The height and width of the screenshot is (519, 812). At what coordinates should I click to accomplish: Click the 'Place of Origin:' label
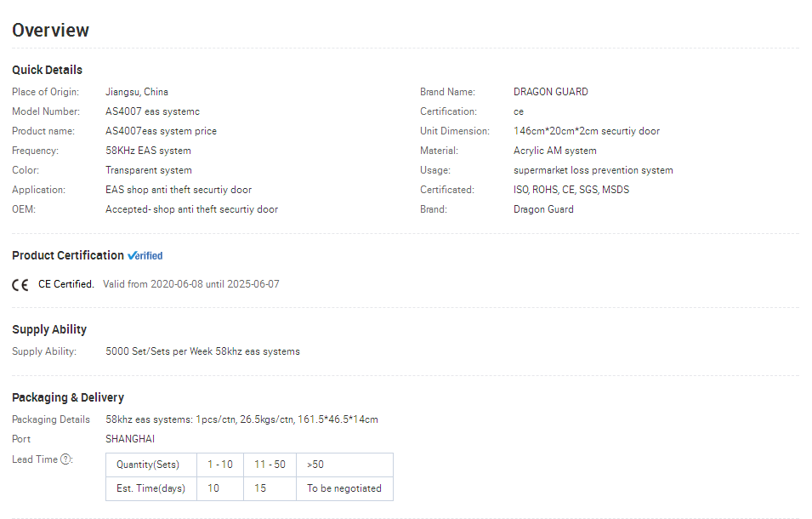(46, 92)
